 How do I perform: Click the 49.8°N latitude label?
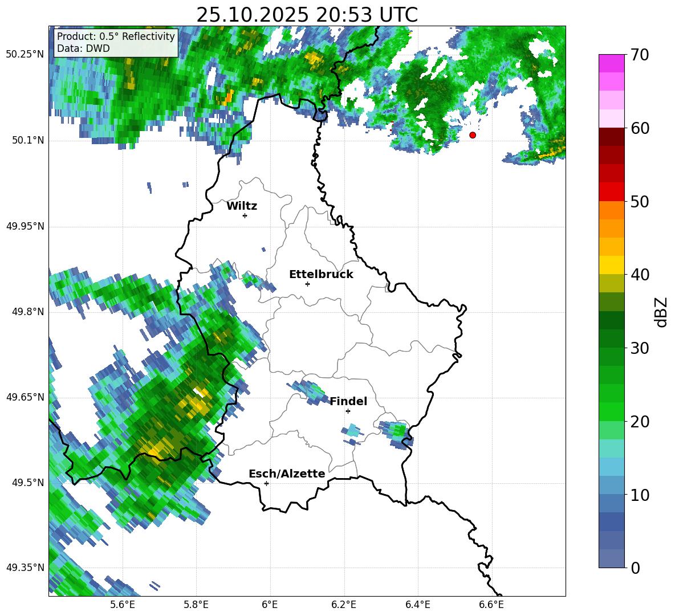[28, 311]
